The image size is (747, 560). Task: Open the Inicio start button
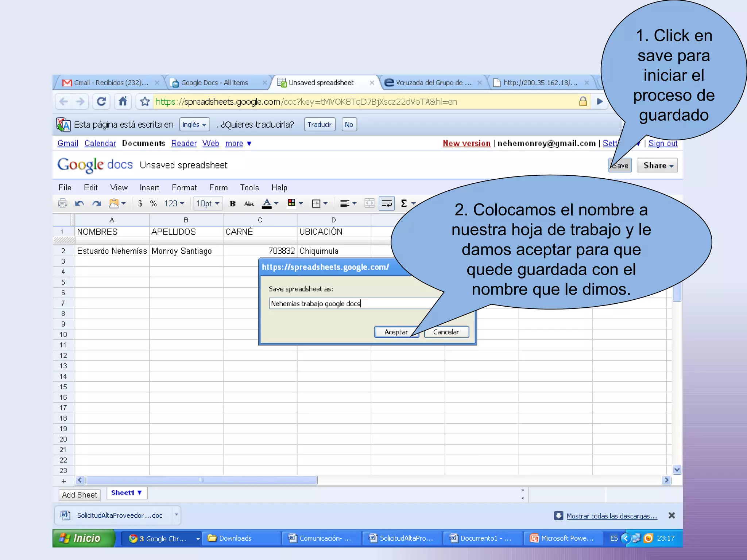(x=84, y=538)
